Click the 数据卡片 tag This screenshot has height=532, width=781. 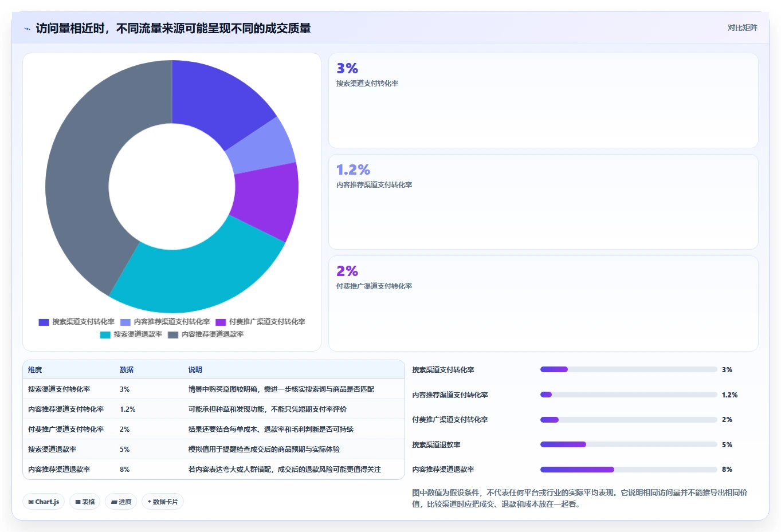click(x=163, y=502)
